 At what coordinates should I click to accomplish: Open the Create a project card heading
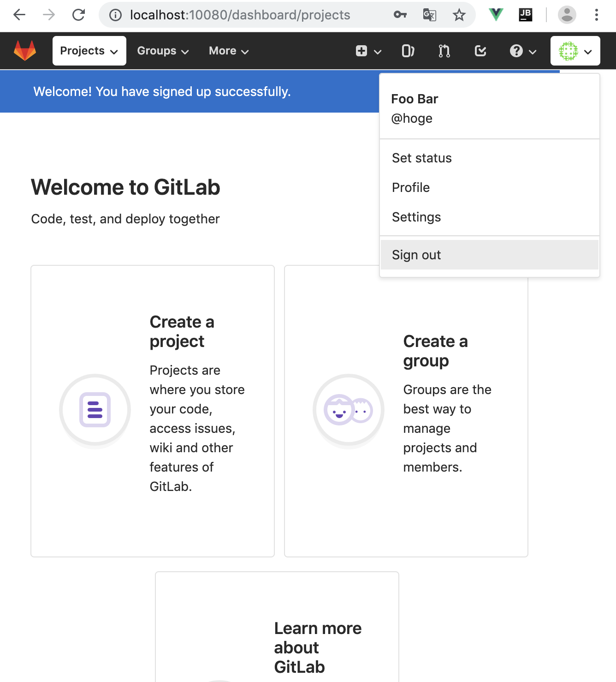182,331
